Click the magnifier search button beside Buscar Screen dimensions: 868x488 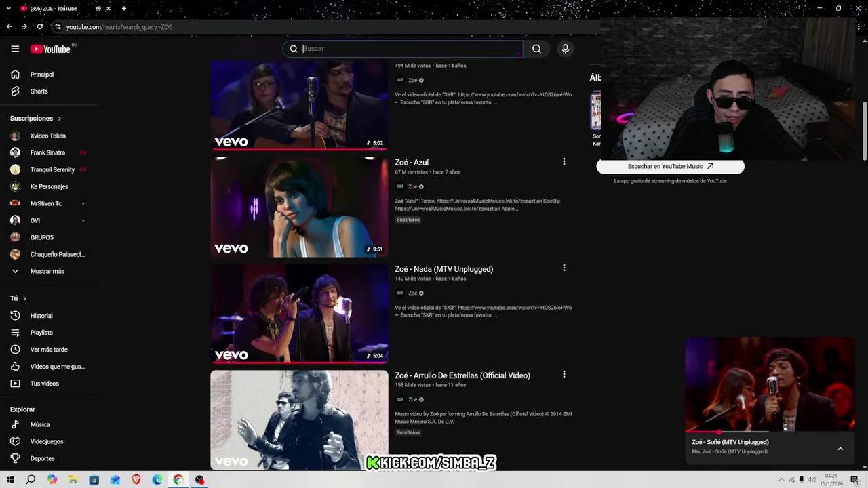point(536,49)
